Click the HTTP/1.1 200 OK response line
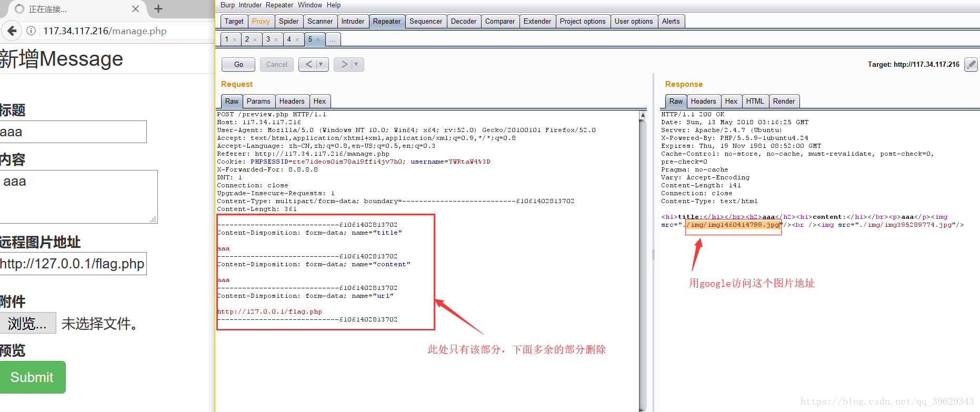The height and width of the screenshot is (412, 980). [x=693, y=114]
